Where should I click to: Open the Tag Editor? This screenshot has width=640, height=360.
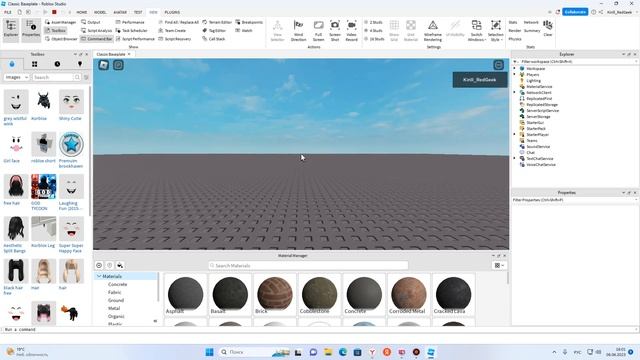214,31
